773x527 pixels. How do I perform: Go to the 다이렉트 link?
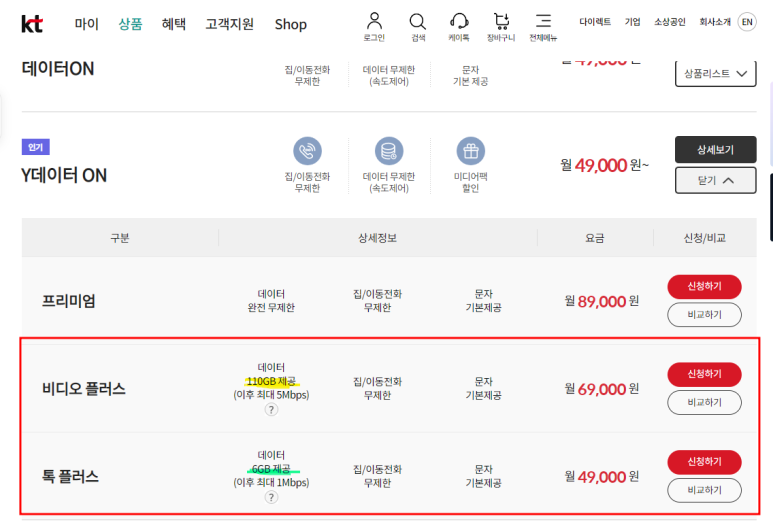click(595, 22)
